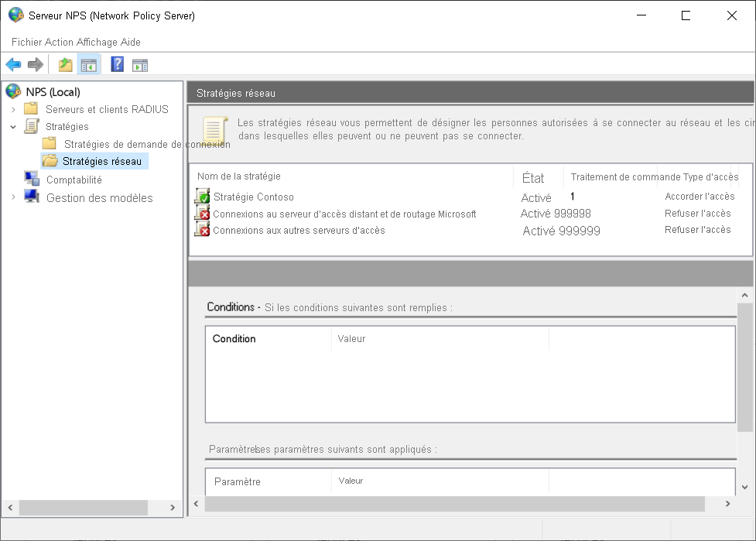Click the NPS (Local) globe icon
756x541 pixels.
pyautogui.click(x=13, y=91)
